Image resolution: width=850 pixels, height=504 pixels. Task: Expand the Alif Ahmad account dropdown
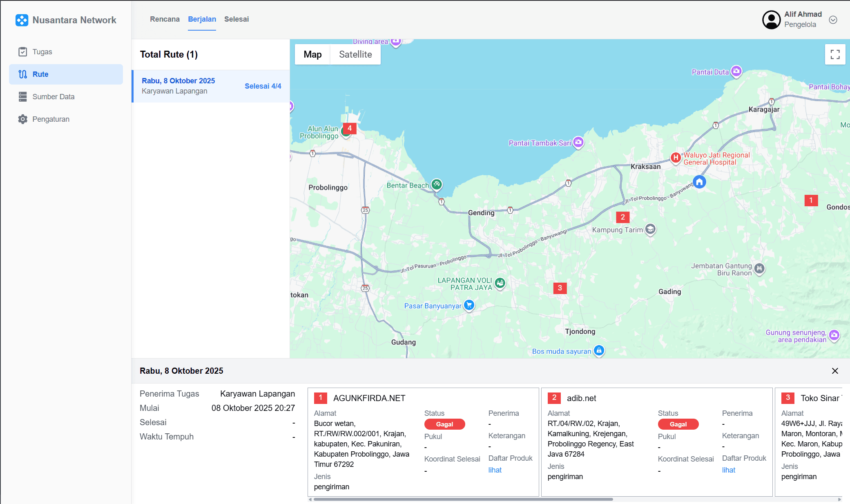pyautogui.click(x=833, y=20)
